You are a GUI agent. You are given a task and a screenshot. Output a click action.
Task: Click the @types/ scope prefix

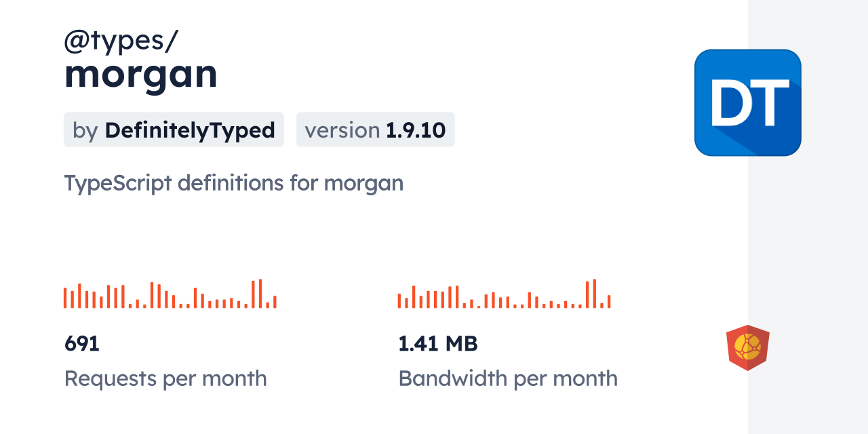(x=121, y=41)
